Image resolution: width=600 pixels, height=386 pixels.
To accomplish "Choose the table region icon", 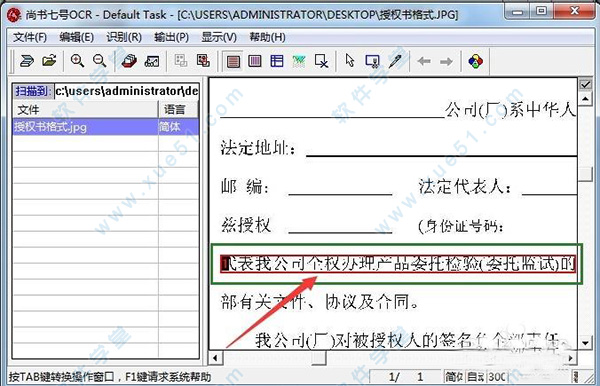I will click(x=277, y=61).
